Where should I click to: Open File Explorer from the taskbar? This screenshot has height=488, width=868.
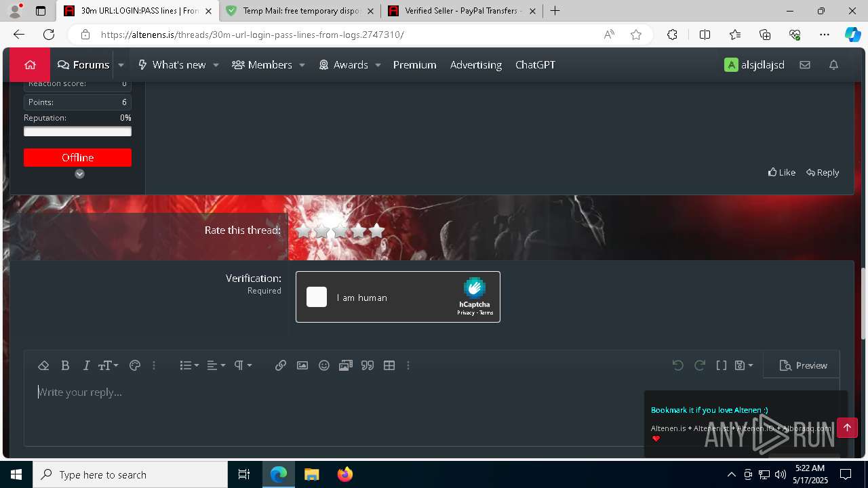[x=311, y=474]
